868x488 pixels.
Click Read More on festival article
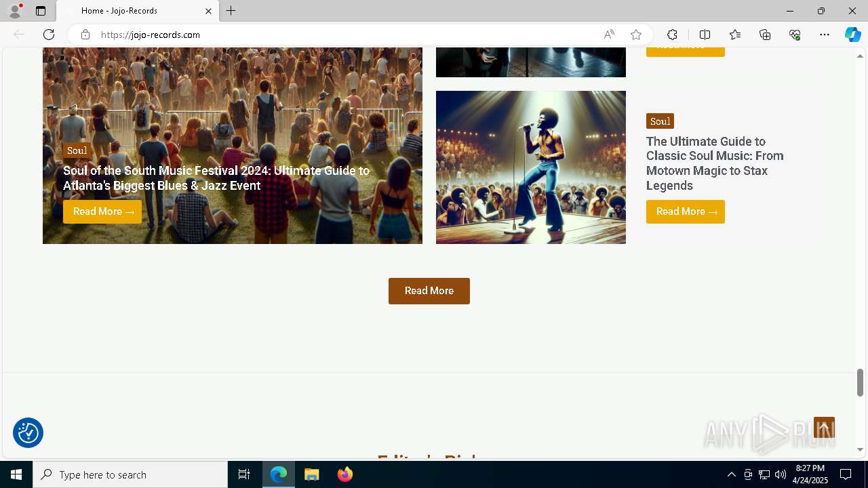click(102, 211)
